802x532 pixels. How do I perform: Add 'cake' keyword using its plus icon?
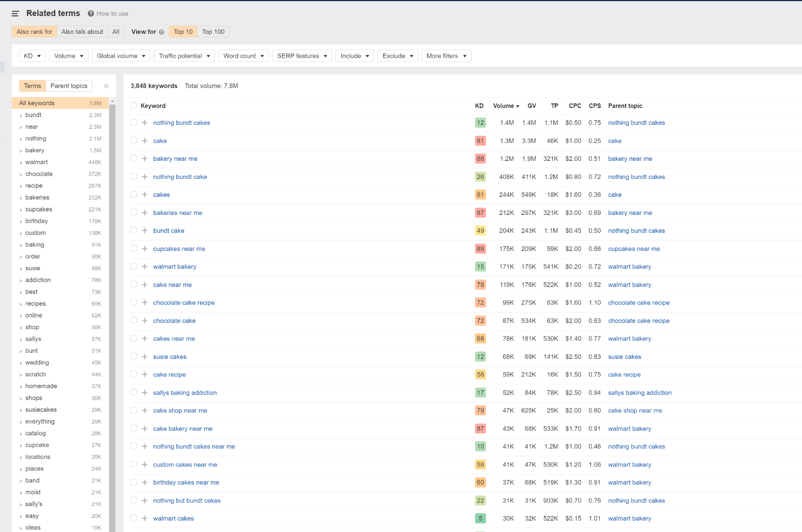coord(144,141)
